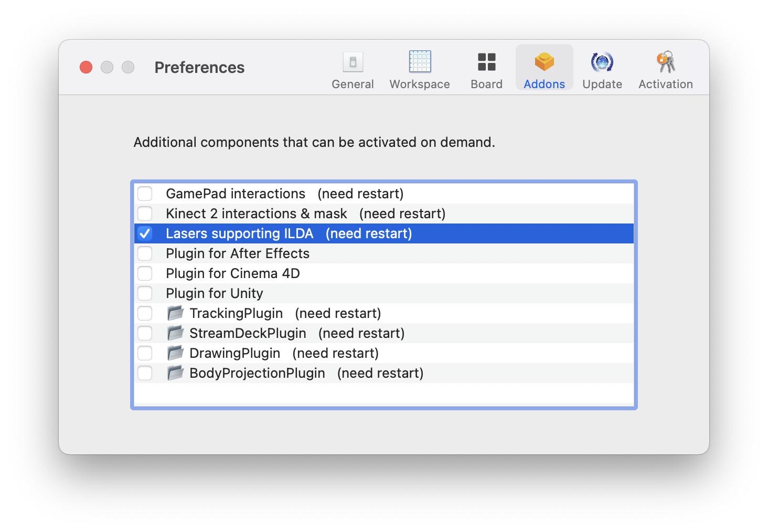The image size is (768, 532).
Task: Tick the Plugin for Unity checkbox
Action: click(145, 293)
